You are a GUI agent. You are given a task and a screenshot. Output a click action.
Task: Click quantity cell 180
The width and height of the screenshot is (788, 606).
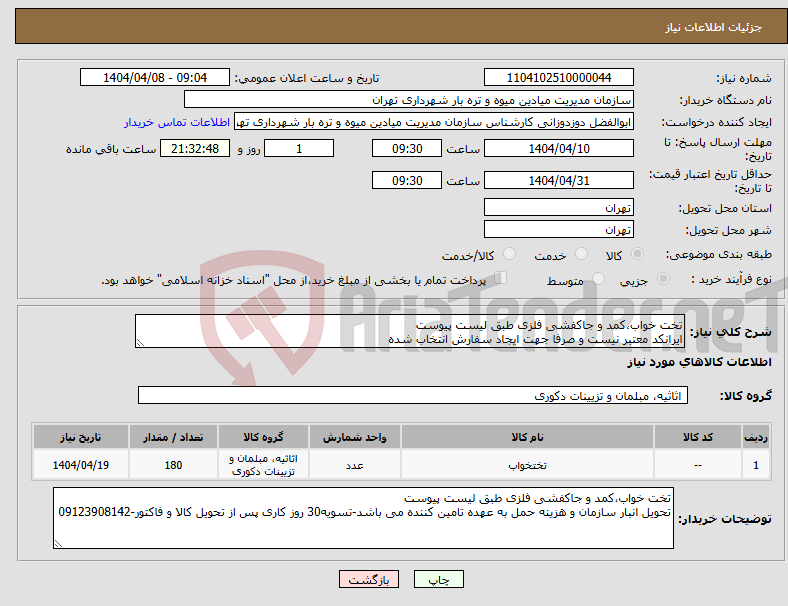pos(173,465)
